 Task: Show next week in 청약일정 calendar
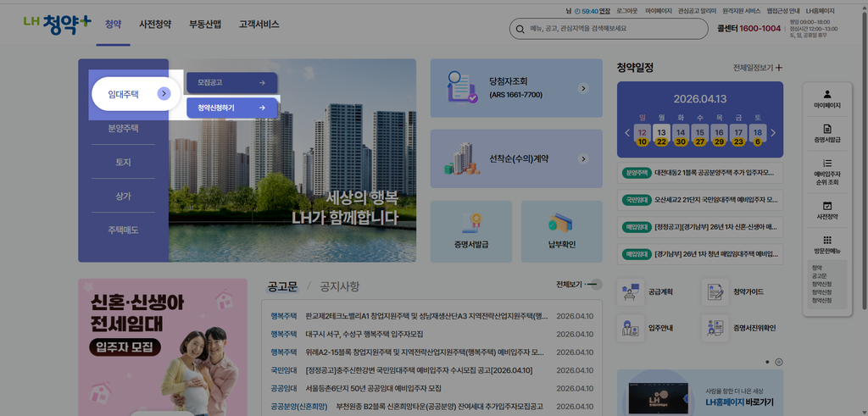coord(773,133)
